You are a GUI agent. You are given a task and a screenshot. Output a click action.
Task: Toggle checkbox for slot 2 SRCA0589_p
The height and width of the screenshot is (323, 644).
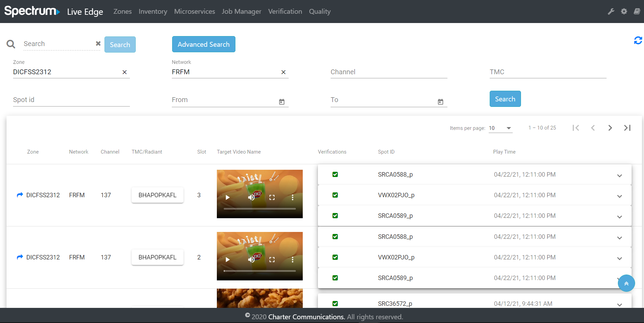point(335,278)
